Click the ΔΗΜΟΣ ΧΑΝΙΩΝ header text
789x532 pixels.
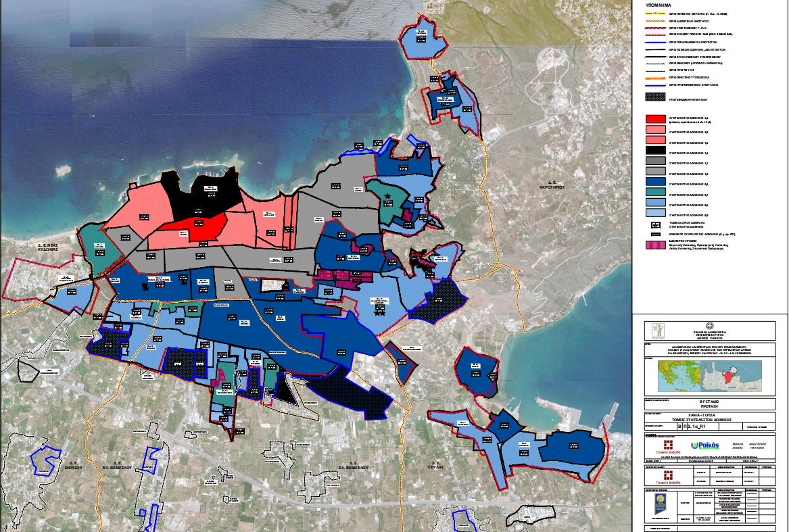coord(709,339)
